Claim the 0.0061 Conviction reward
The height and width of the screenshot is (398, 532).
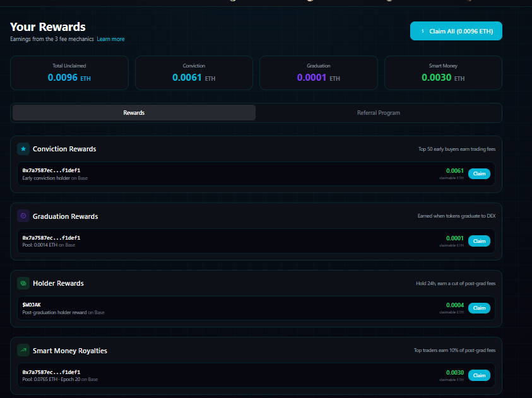[479, 173]
